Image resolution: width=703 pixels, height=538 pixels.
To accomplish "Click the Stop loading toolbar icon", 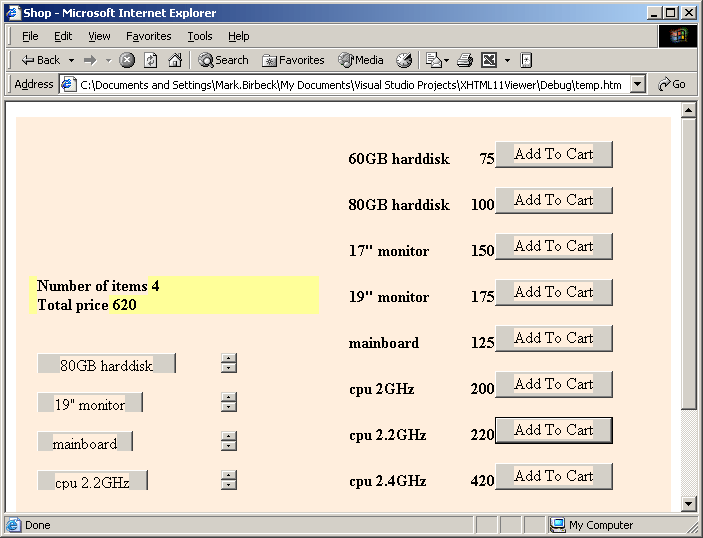I will point(127,60).
